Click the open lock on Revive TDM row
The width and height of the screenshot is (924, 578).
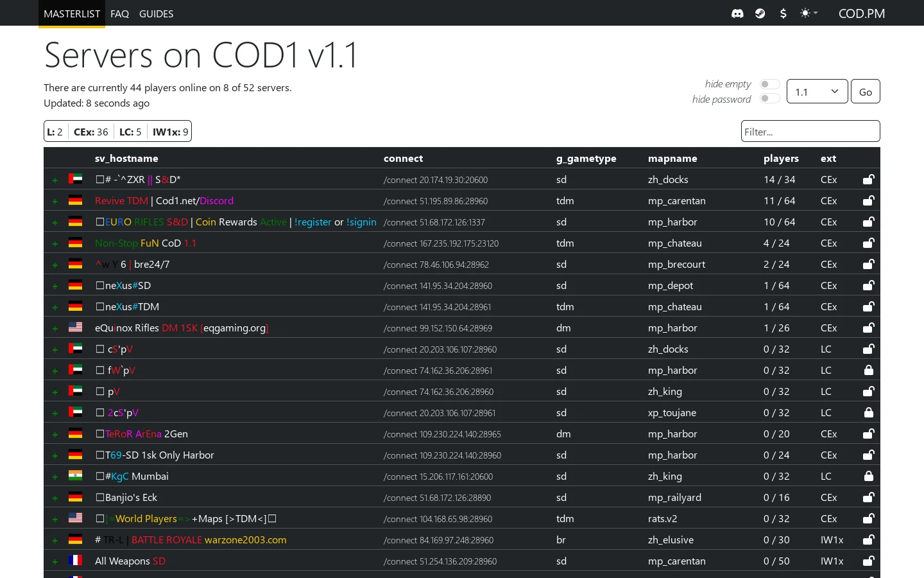[868, 200]
